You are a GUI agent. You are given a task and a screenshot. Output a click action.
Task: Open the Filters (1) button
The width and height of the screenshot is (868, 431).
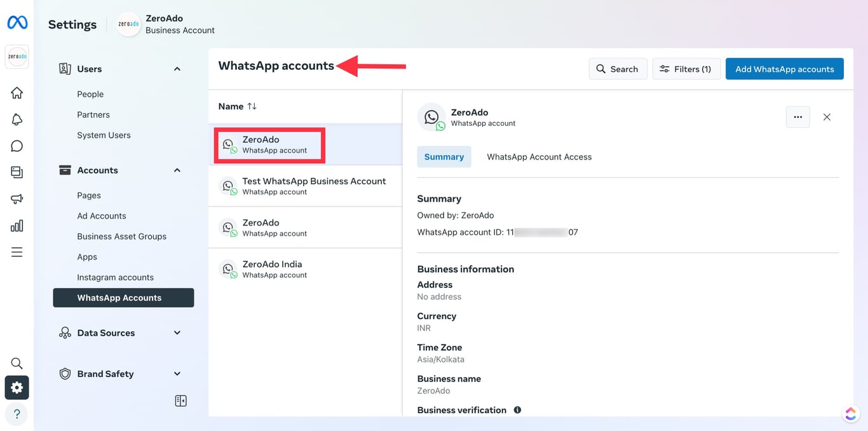[x=686, y=69]
